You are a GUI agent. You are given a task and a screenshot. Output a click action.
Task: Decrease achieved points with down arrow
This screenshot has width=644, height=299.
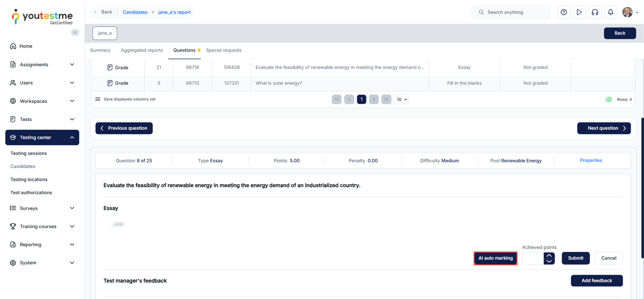549,261
